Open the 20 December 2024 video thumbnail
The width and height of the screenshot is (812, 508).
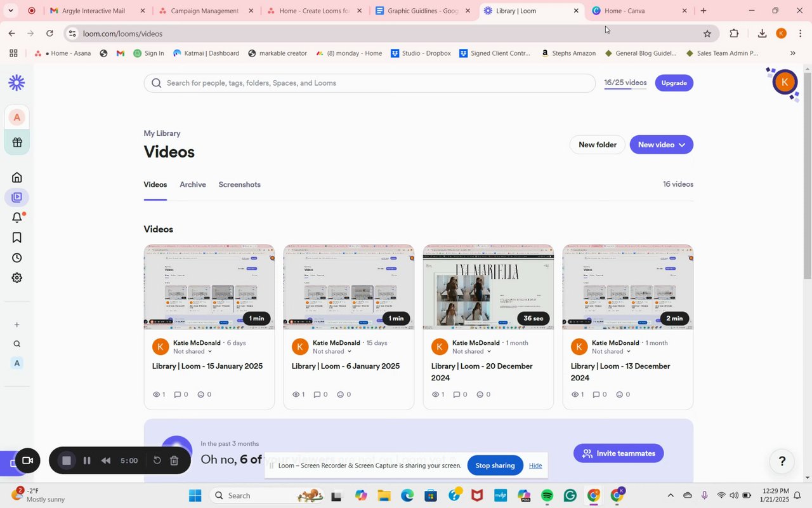tap(488, 287)
